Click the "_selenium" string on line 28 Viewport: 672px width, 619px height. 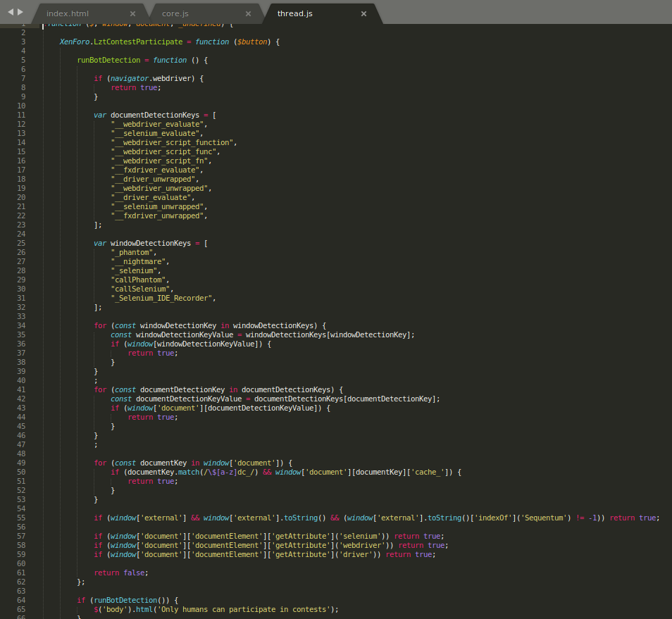(134, 270)
